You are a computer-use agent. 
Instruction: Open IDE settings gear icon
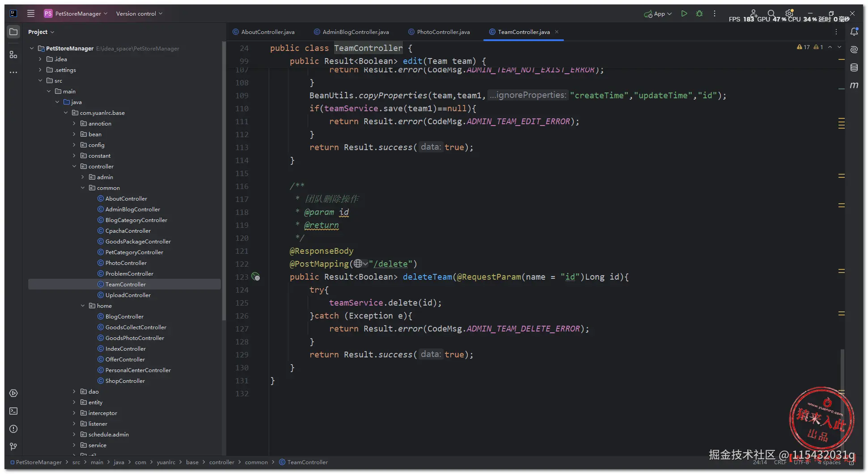click(x=789, y=13)
